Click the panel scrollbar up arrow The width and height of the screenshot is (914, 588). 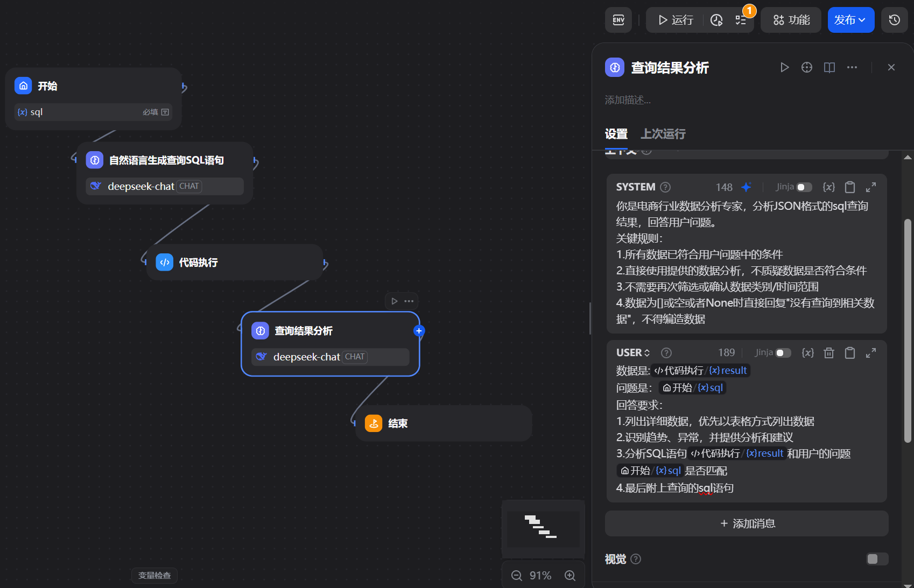(x=908, y=158)
